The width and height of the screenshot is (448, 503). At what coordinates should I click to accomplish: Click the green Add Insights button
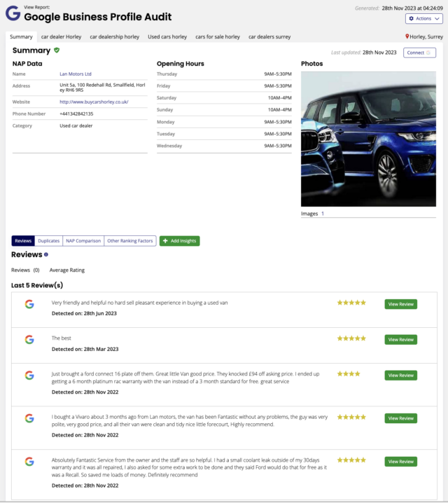[179, 241]
